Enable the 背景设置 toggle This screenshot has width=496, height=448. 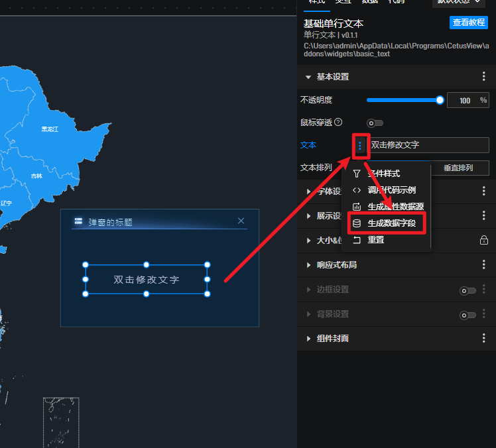(467, 314)
